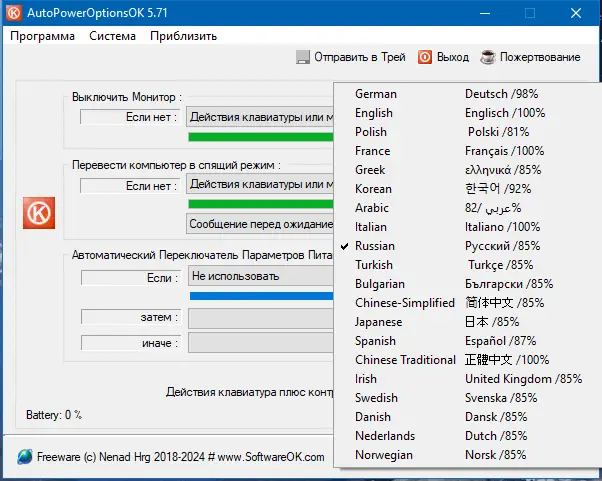Click green progress bar in sleep section
Viewport: 602px width, 481px height.
pyautogui.click(x=261, y=204)
